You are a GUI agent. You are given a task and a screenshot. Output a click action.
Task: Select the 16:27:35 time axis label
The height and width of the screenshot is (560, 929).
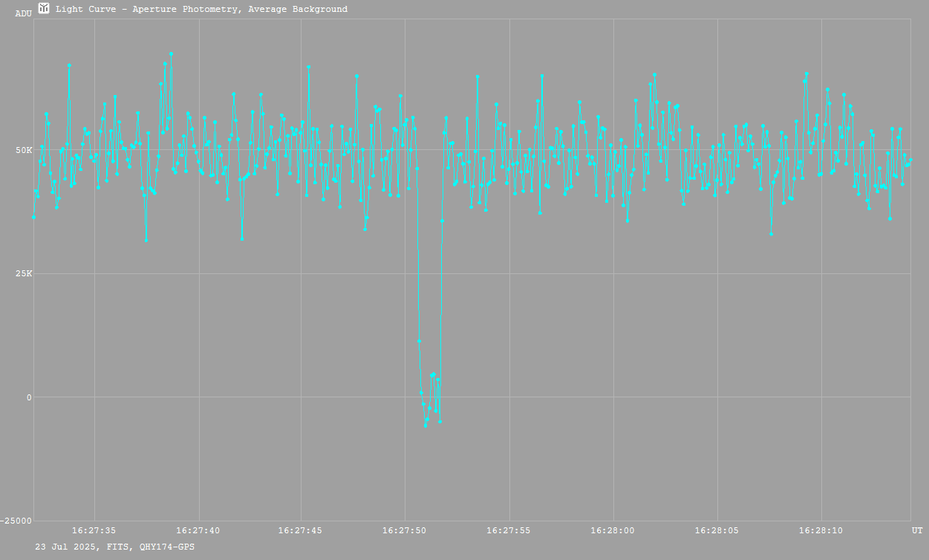click(94, 531)
